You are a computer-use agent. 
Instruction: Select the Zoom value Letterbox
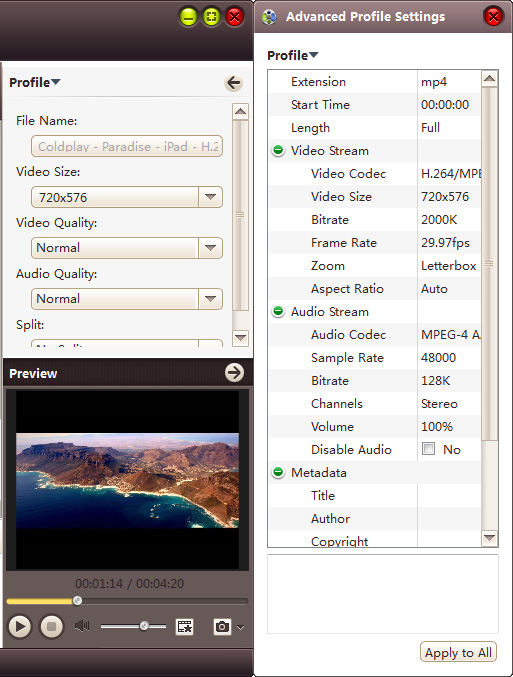pyautogui.click(x=449, y=266)
